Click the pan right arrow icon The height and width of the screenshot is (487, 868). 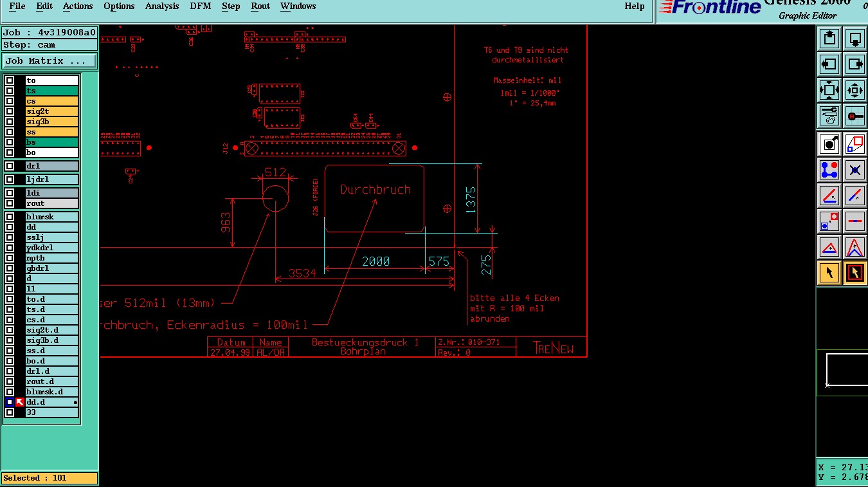[x=855, y=64]
